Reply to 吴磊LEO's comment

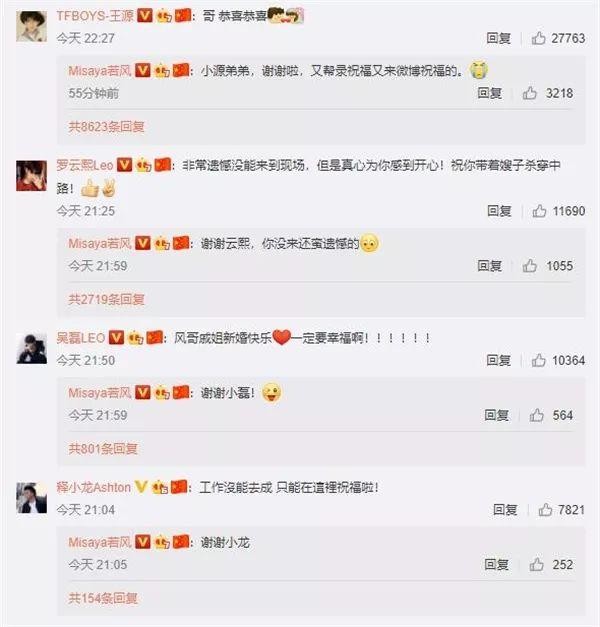[498, 360]
